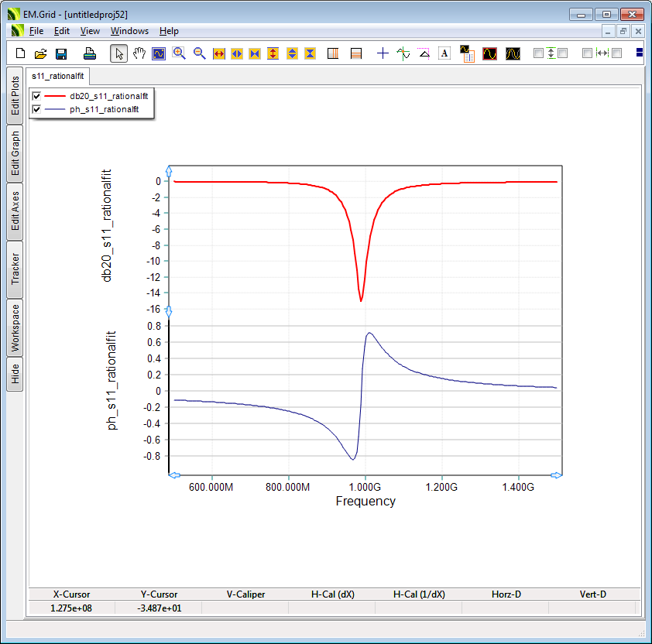The width and height of the screenshot is (652, 644).
Task: Select the Pan hand tool
Action: (139, 53)
